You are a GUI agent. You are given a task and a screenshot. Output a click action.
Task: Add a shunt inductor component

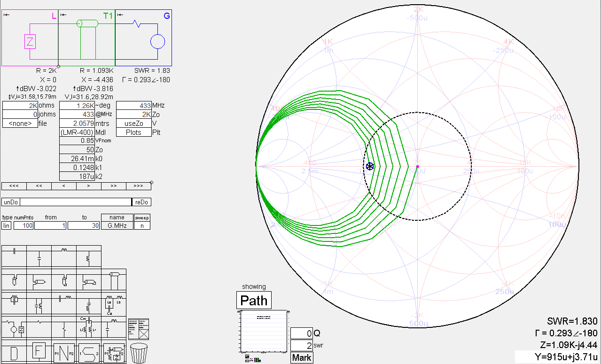[x=89, y=257]
